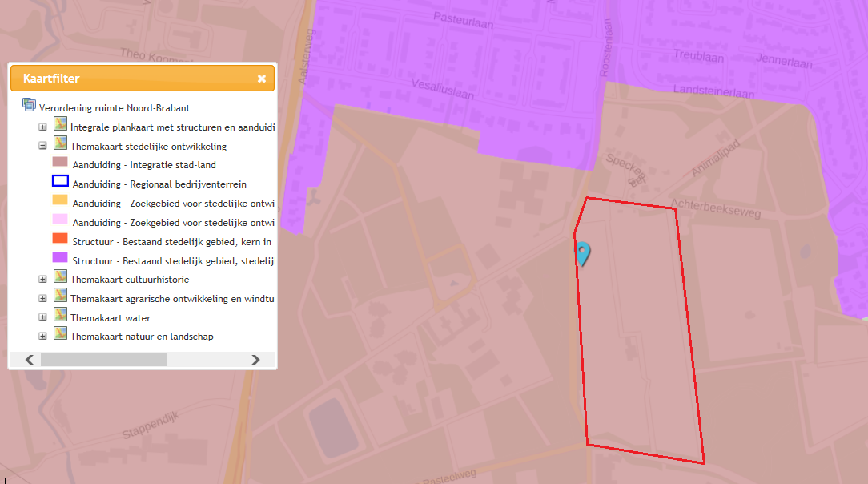Click the layer icon beside Themakaart agrarische ontwikkeling

tap(60, 295)
